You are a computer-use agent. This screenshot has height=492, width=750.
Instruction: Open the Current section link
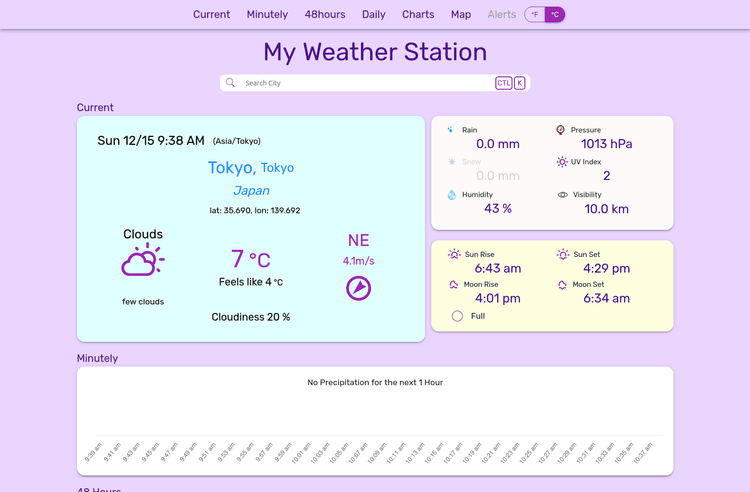[211, 14]
